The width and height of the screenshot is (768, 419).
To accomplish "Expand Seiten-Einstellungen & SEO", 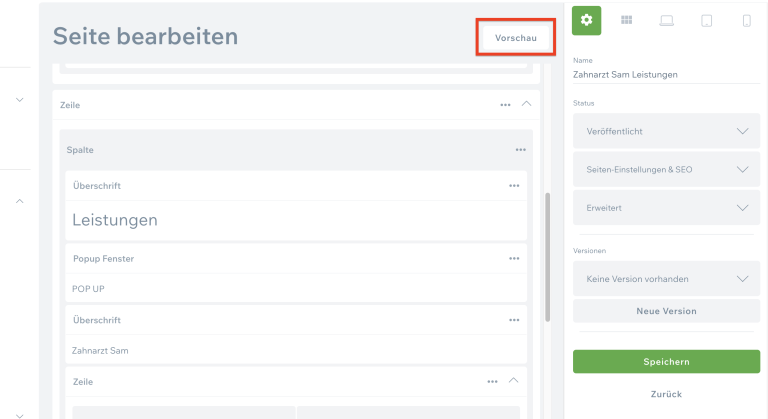I will click(666, 169).
